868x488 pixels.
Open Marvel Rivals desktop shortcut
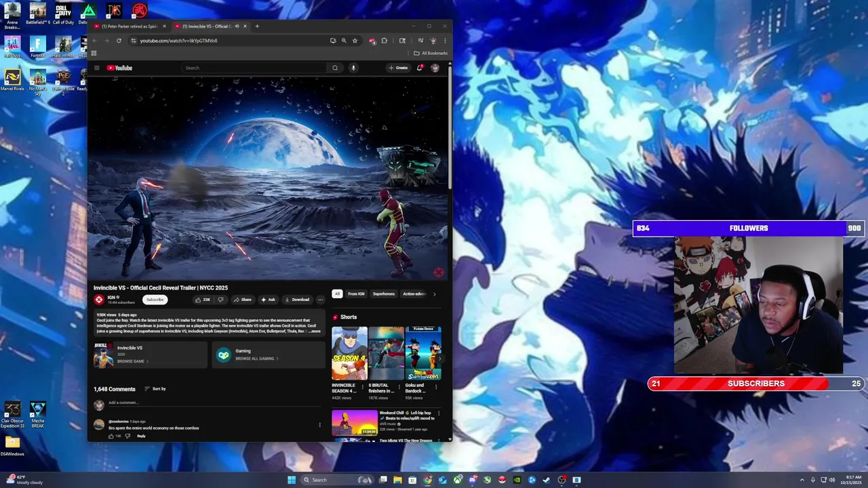tap(12, 81)
